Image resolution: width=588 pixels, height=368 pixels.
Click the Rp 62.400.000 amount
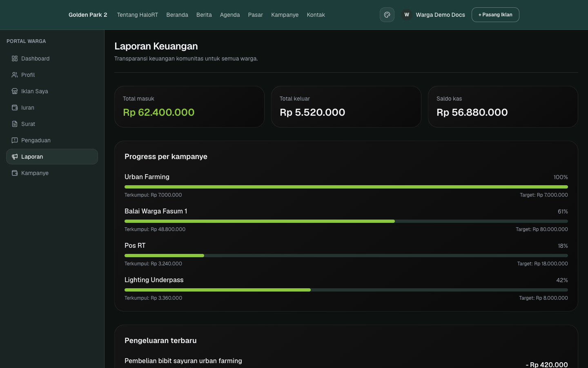click(x=159, y=112)
